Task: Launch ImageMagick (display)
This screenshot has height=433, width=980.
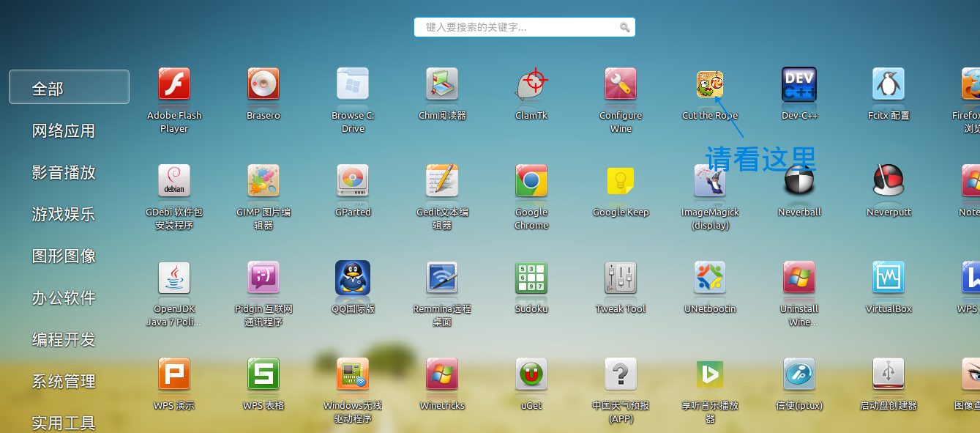Action: (710, 180)
